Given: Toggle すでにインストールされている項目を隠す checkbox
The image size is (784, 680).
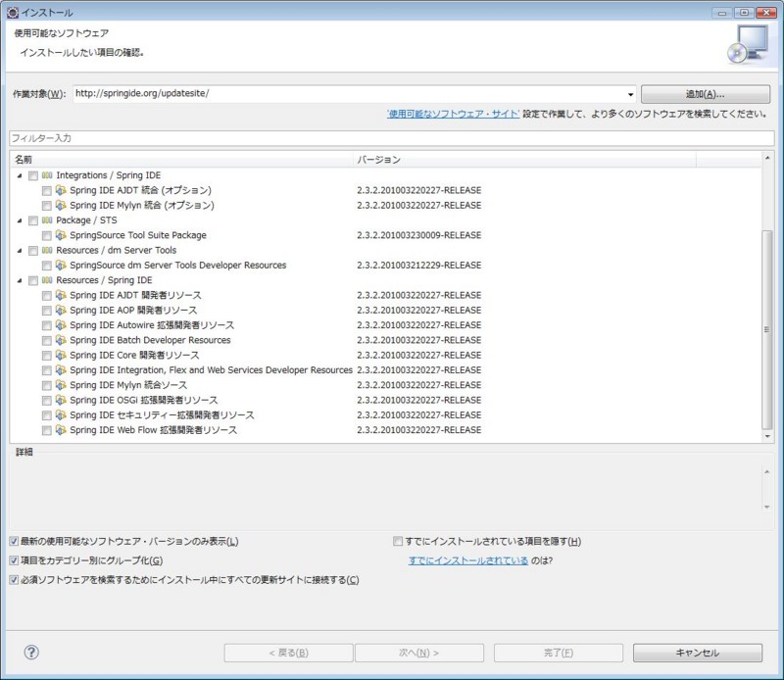Looking at the screenshot, I should [x=398, y=541].
